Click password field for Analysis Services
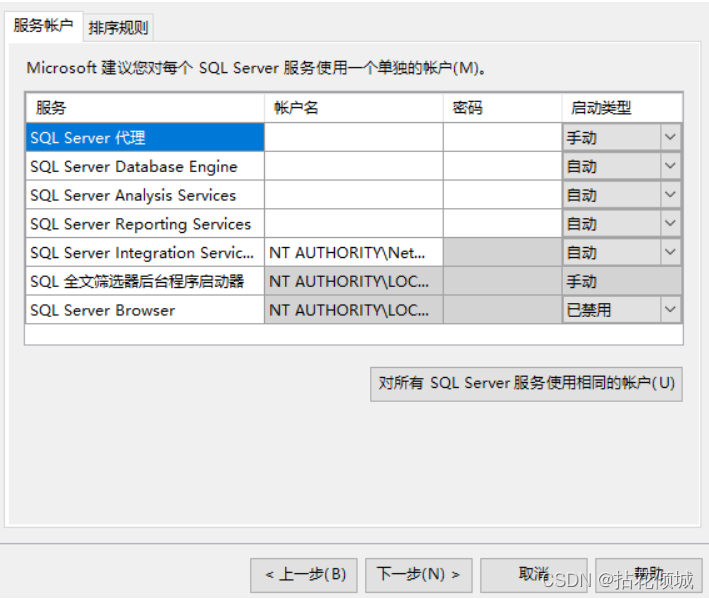 click(x=502, y=195)
